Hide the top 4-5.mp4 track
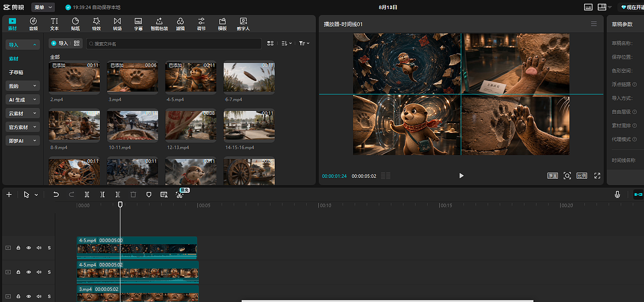This screenshot has width=644, height=302. coord(29,248)
